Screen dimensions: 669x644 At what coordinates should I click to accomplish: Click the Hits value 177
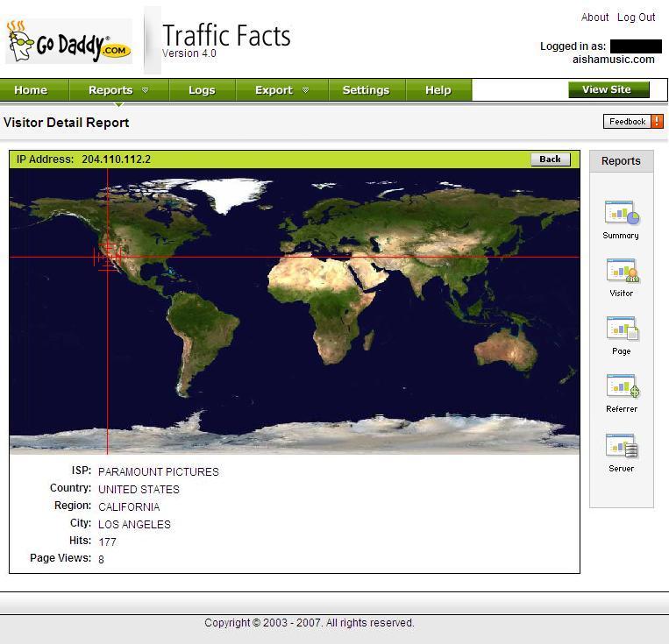107,542
